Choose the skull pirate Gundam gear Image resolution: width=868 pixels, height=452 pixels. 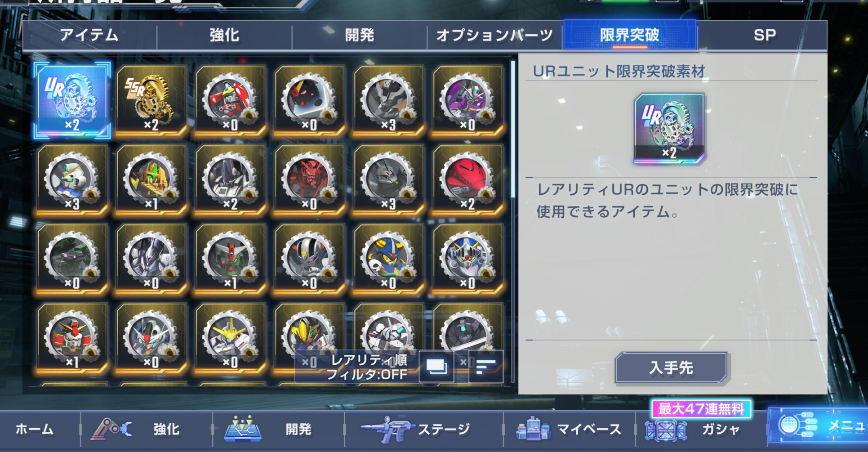388,258
